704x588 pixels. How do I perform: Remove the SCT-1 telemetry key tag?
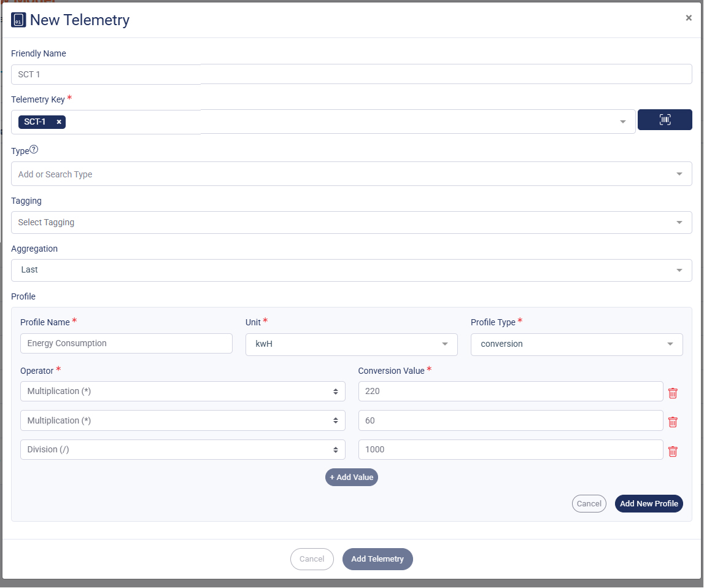(58, 122)
